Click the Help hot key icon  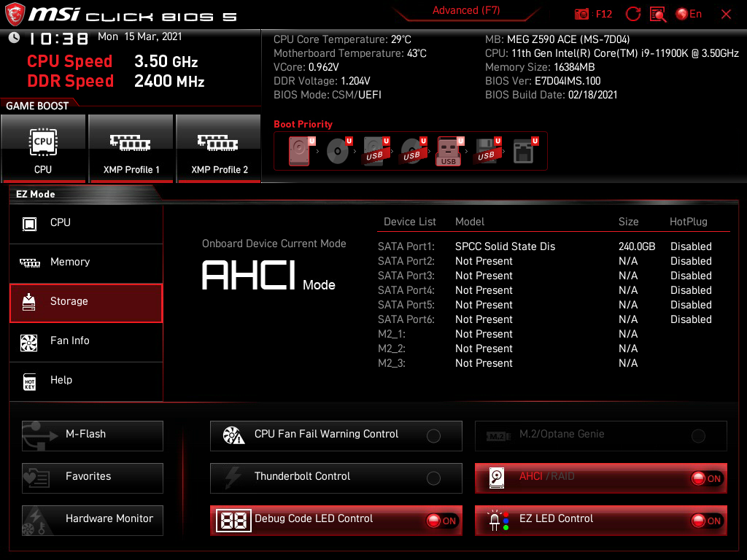[x=29, y=382]
